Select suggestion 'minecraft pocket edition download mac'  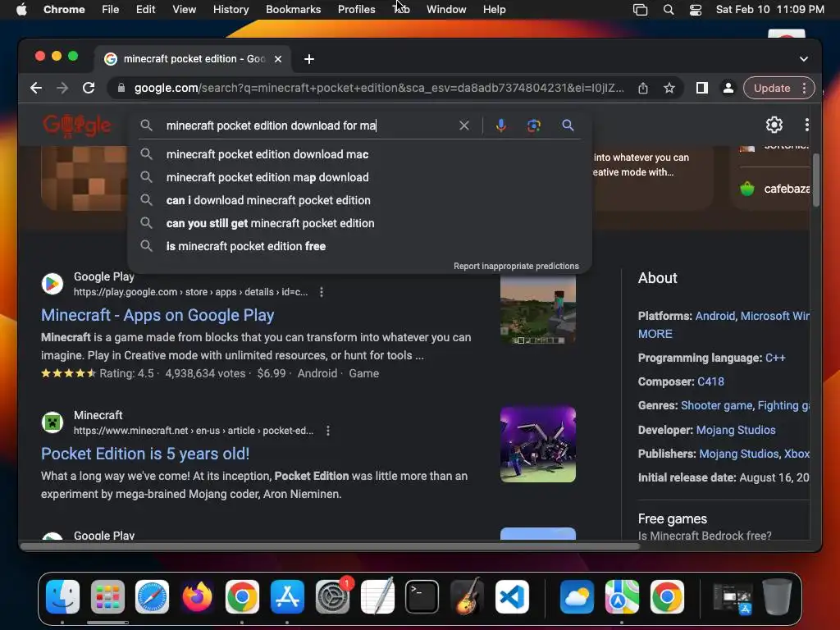tap(360, 154)
